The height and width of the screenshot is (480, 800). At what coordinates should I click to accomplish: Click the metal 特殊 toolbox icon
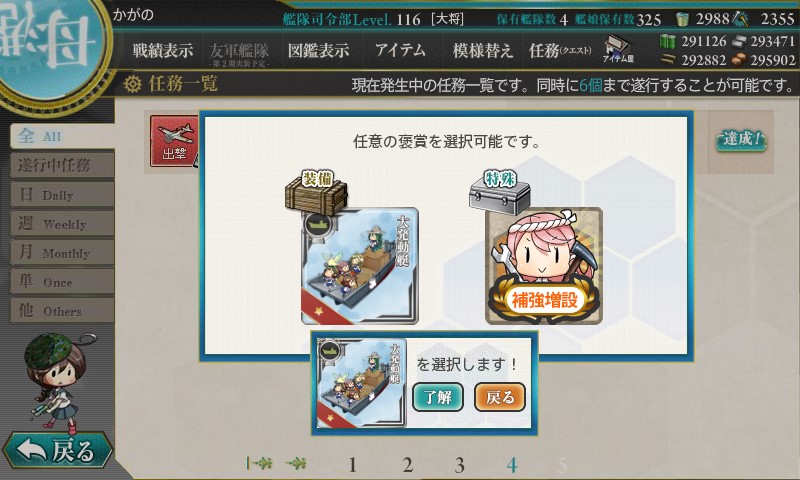coord(499,193)
